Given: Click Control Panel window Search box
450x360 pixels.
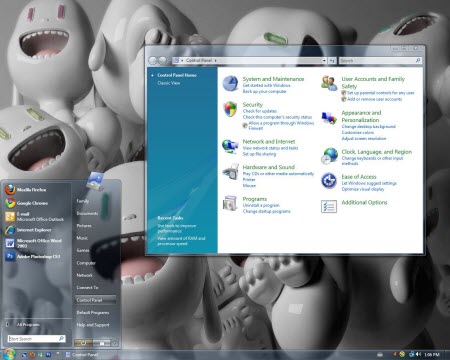Looking at the screenshot, I should [x=380, y=61].
